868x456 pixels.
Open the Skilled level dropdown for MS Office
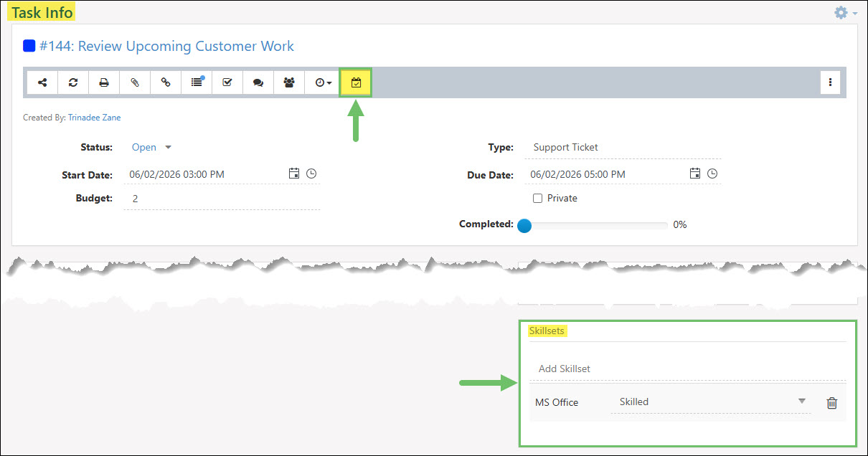(711, 402)
